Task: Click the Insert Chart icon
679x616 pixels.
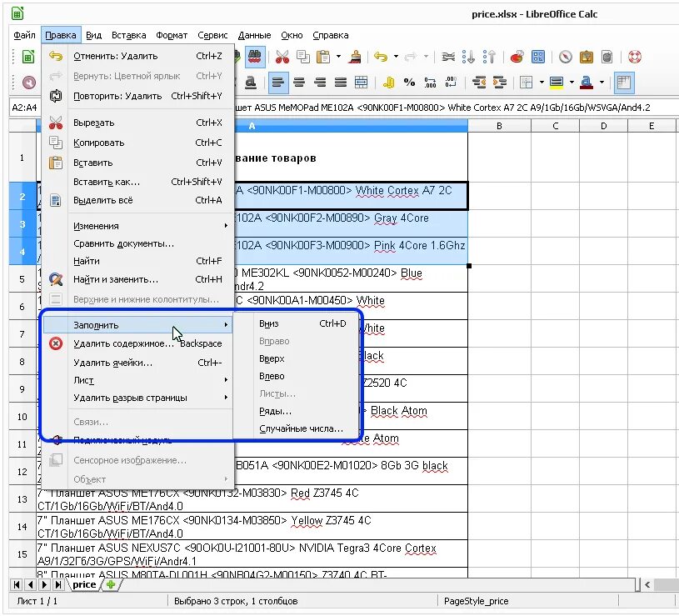Action: 517,57
